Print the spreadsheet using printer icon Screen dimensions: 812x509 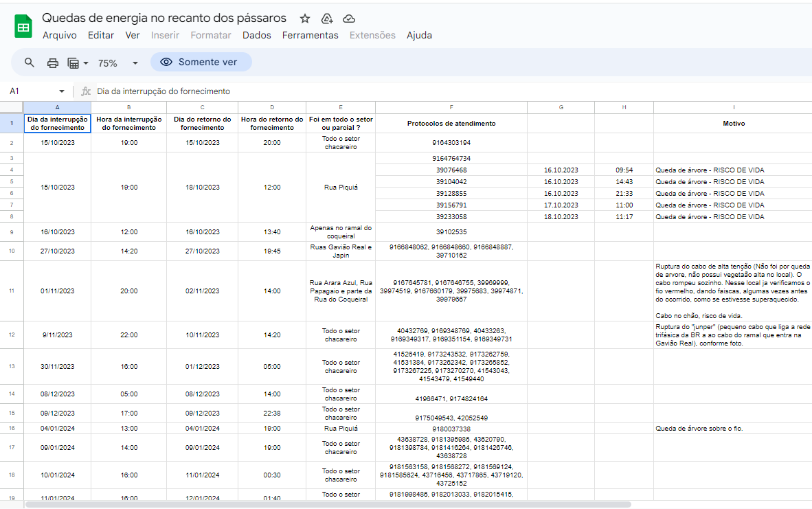53,63
